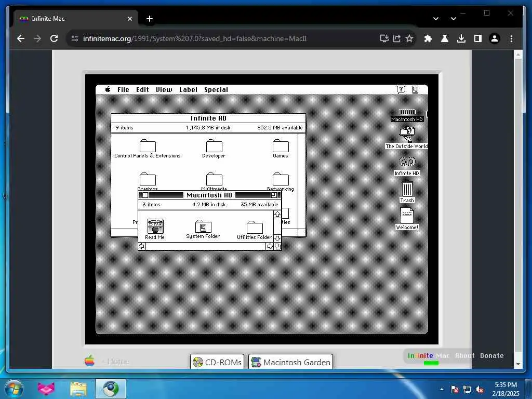Select the Multimedia folder in Infinite HD

pyautogui.click(x=214, y=181)
